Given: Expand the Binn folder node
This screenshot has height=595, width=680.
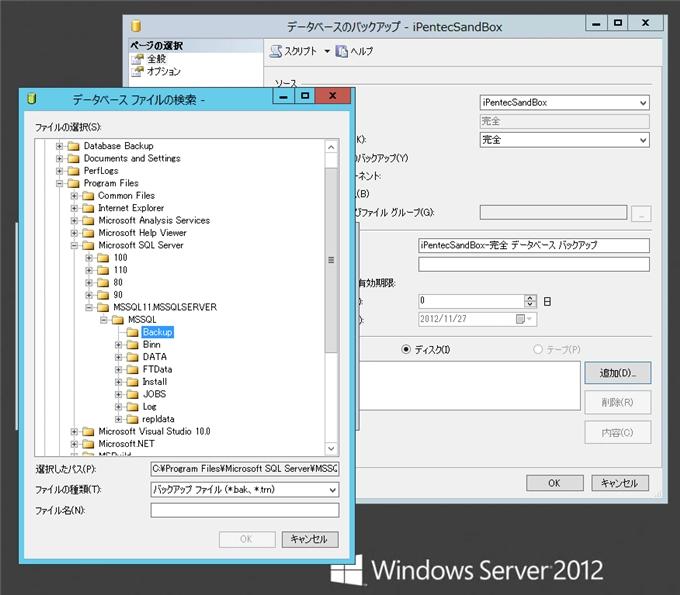Looking at the screenshot, I should (118, 345).
